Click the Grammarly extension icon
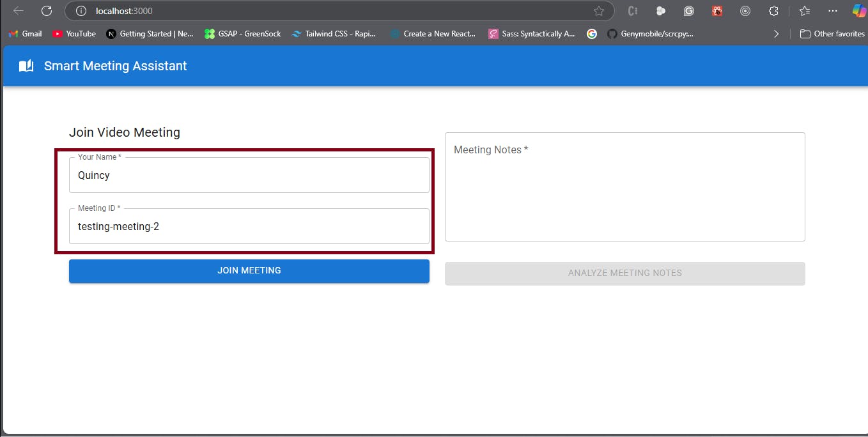Image resolution: width=868 pixels, height=437 pixels. pos(688,11)
